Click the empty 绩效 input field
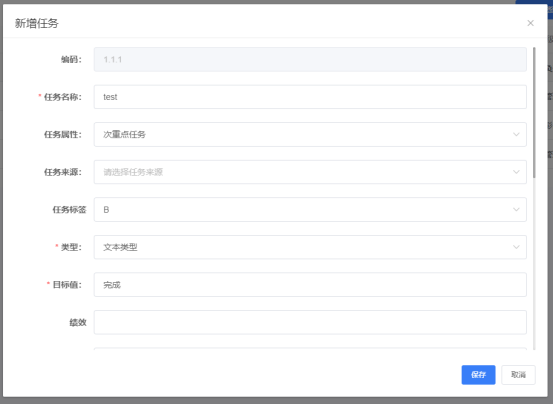553x404 pixels. click(310, 322)
